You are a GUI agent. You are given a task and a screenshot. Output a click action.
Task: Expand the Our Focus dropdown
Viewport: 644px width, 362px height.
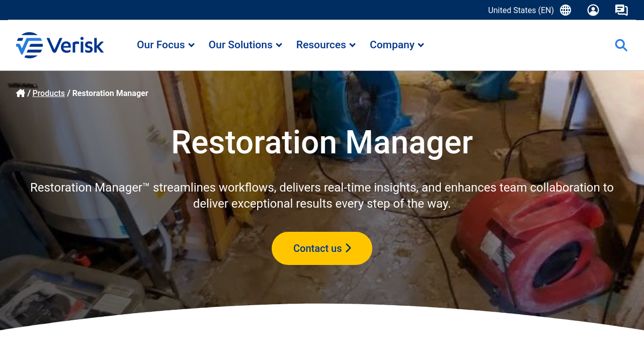(x=162, y=45)
